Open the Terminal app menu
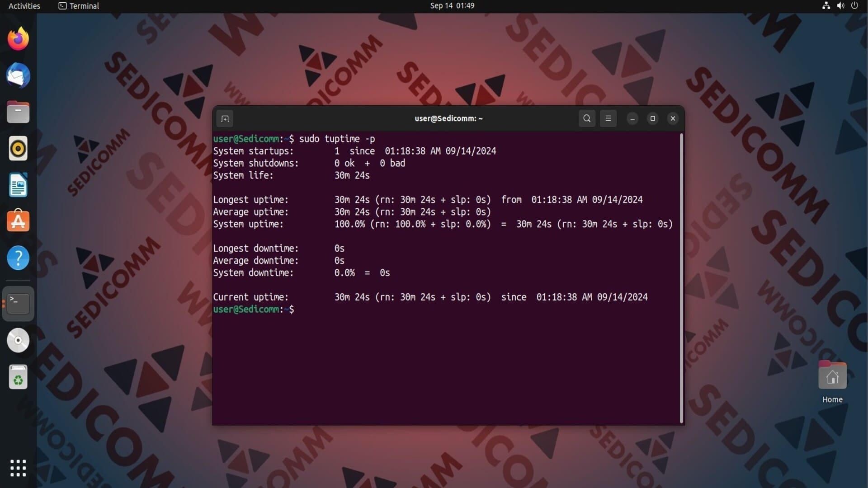Viewport: 868px width, 488px height. click(79, 6)
